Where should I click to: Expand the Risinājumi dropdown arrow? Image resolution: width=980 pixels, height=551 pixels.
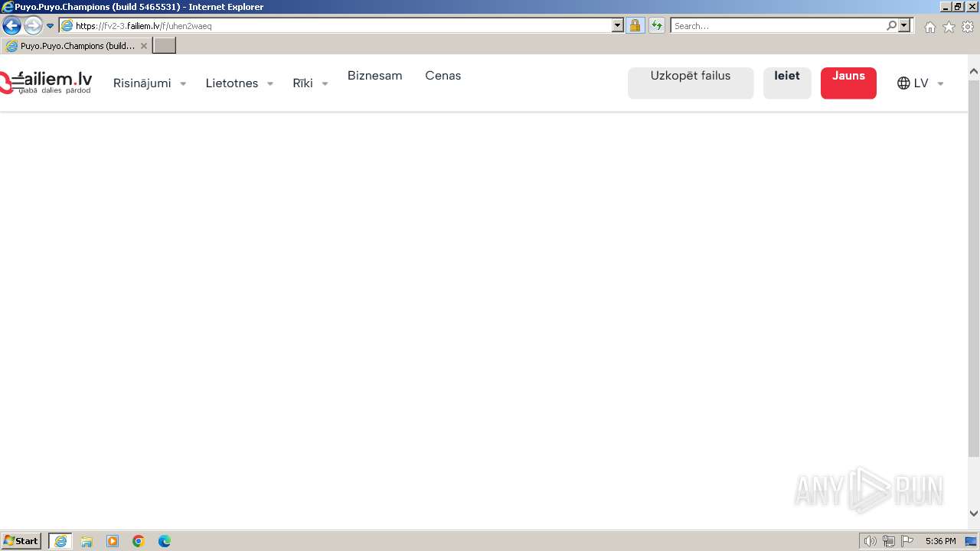[x=183, y=84]
